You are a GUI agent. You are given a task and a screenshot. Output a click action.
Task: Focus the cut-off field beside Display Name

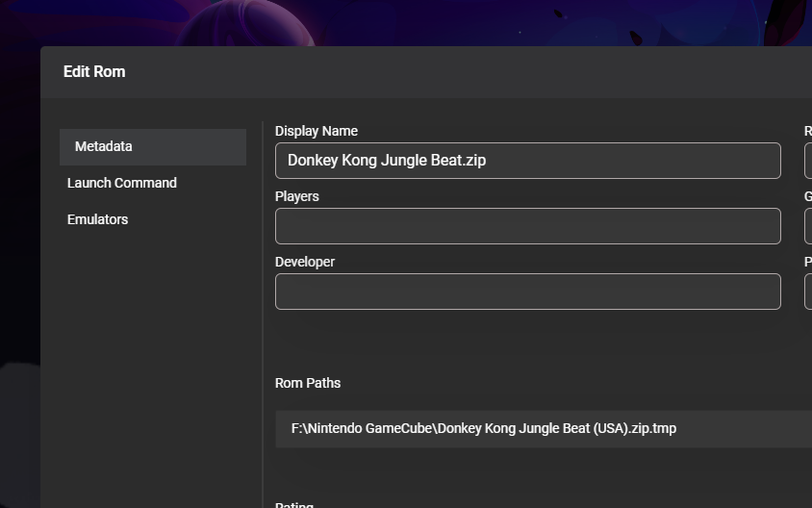[808, 161]
